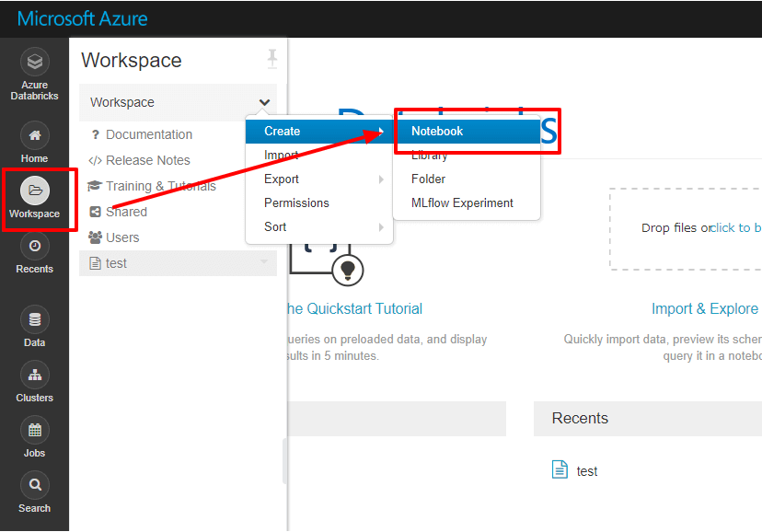This screenshot has height=532, width=762.
Task: Open Clusters section in sidebar
Action: pyautogui.click(x=34, y=382)
